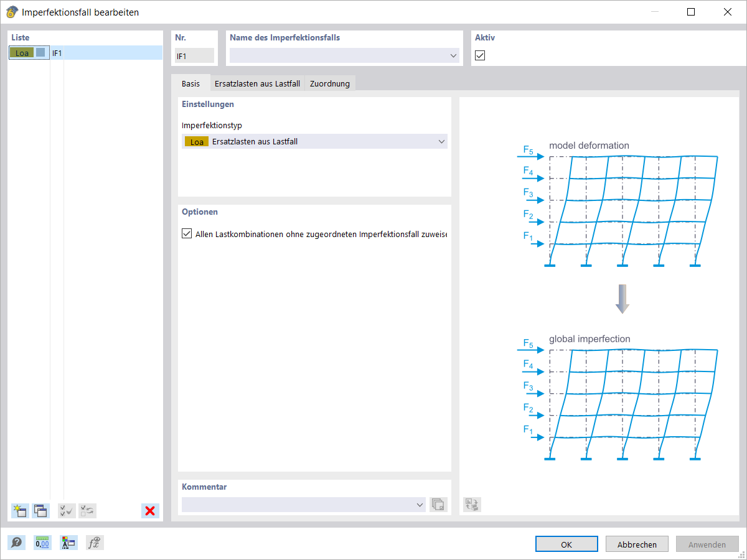
Task: Expand the Name des Imperfektionsfalls dropdown
Action: [453, 55]
